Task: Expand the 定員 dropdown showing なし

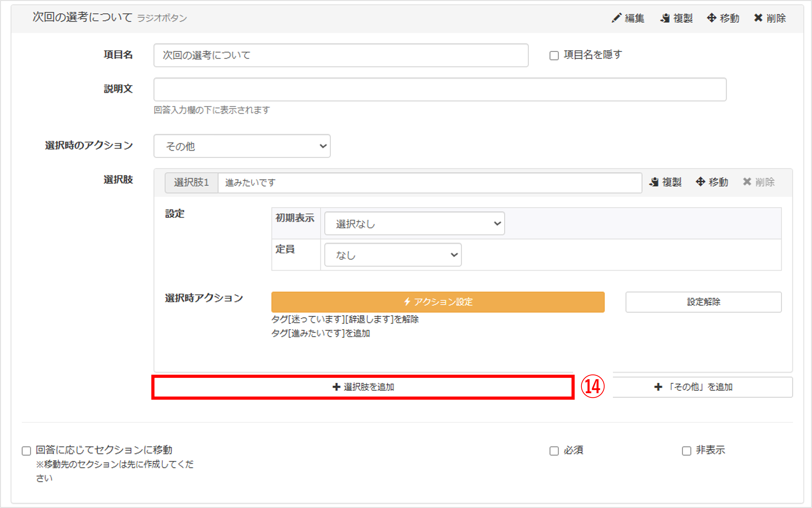Action: tap(393, 255)
